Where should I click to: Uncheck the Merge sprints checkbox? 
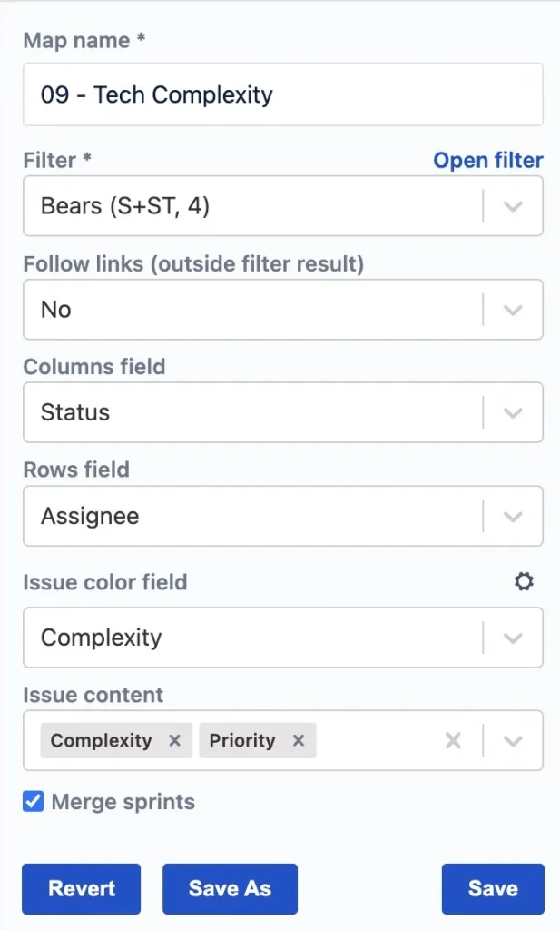point(34,801)
